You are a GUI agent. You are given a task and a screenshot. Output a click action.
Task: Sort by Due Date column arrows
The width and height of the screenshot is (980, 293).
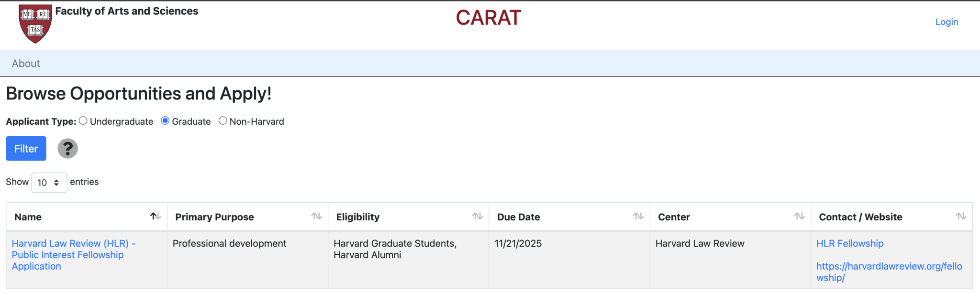pyautogui.click(x=638, y=217)
